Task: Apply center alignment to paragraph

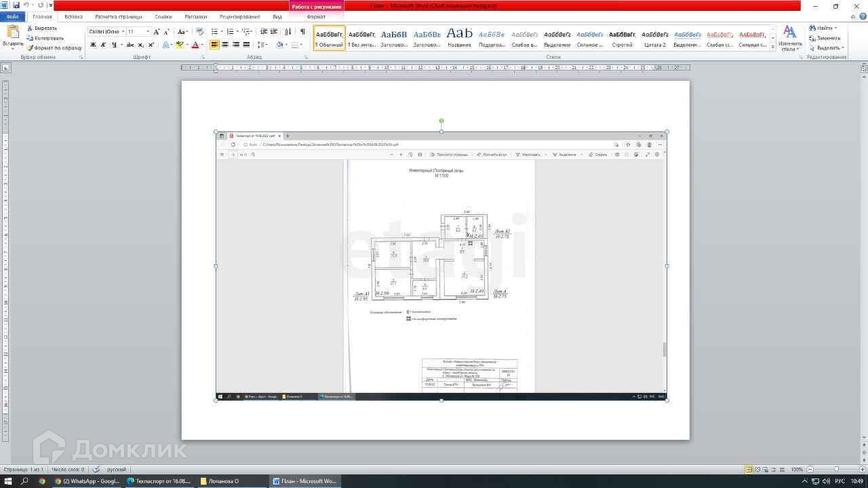Action: [x=225, y=45]
